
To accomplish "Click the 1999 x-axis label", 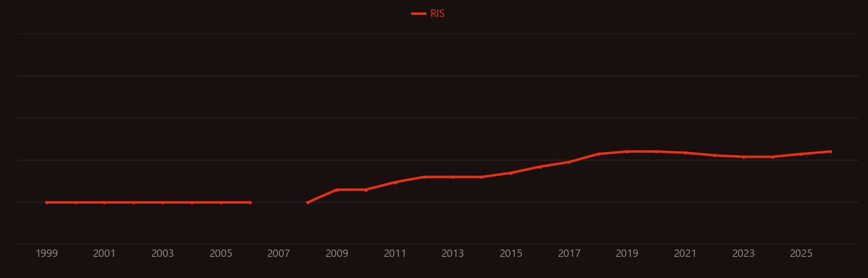I will pyautogui.click(x=46, y=254).
